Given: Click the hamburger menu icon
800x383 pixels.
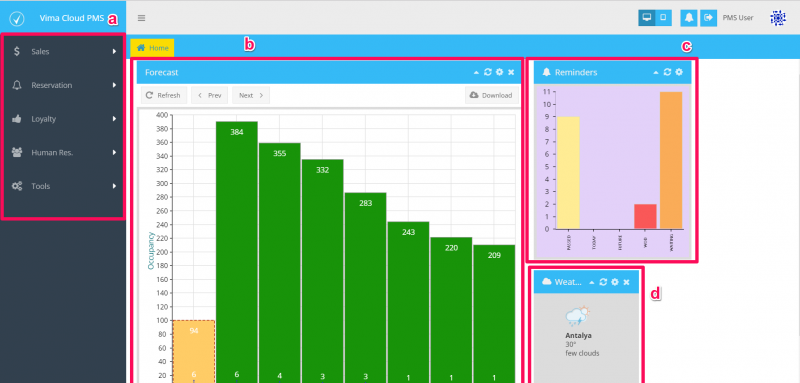Looking at the screenshot, I should point(141,18).
